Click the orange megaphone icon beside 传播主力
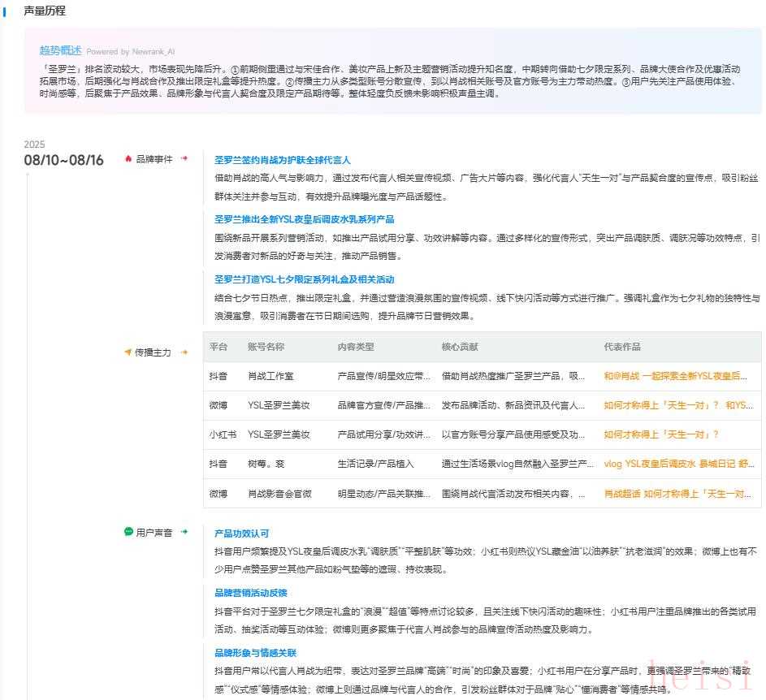 (x=128, y=352)
